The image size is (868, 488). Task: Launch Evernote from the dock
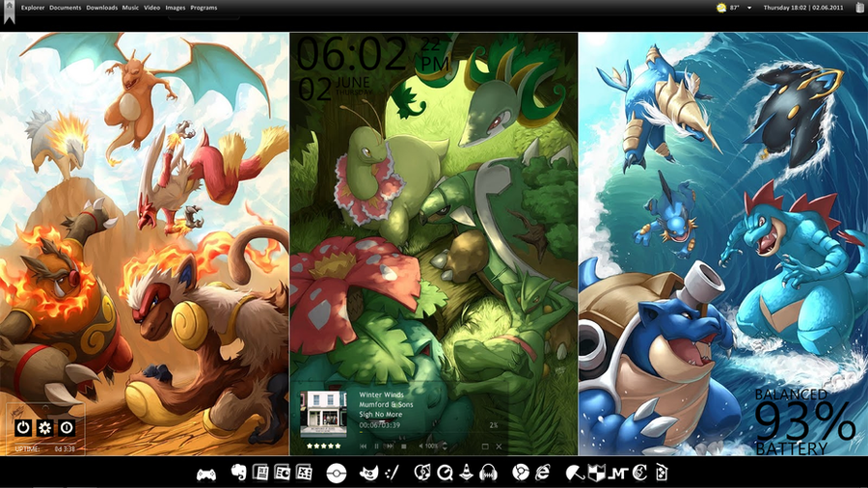[238, 474]
